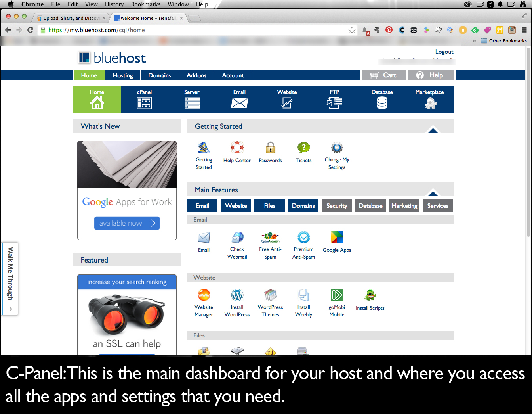Viewport: 532px width, 414px height.
Task: Click the page vertical scrollbar
Action: click(x=528, y=143)
